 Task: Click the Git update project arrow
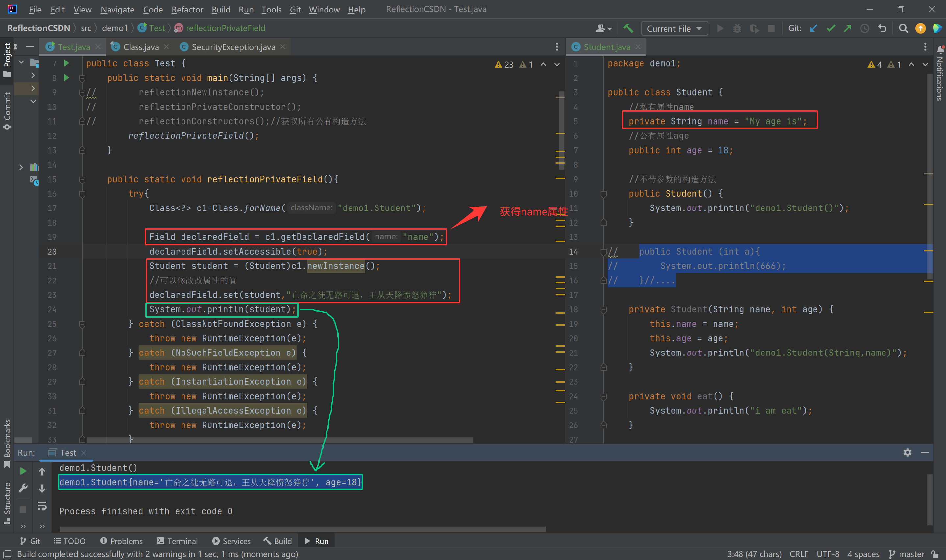pyautogui.click(x=813, y=28)
